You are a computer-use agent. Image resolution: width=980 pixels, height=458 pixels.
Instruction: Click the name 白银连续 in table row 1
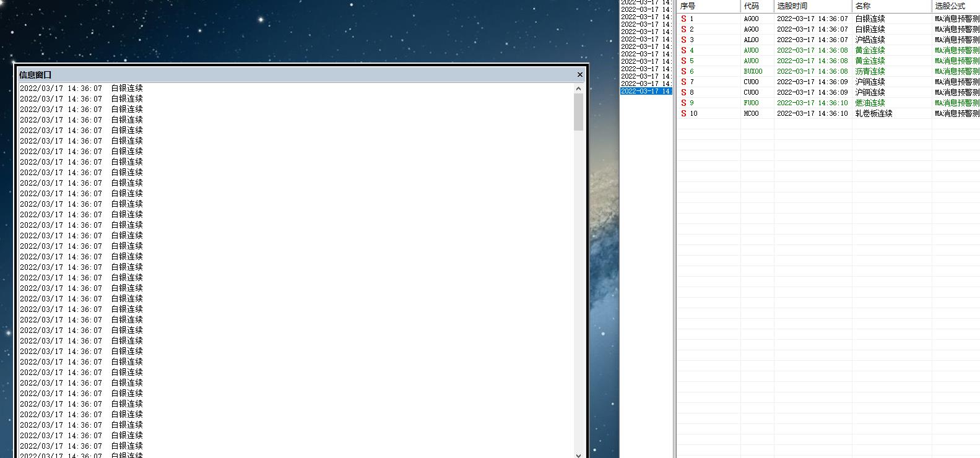[x=870, y=19]
